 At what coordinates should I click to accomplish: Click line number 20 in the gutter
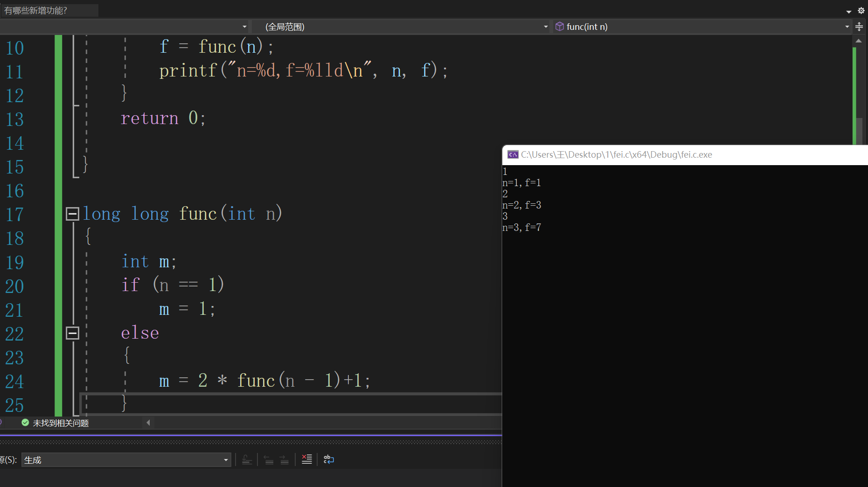14,286
